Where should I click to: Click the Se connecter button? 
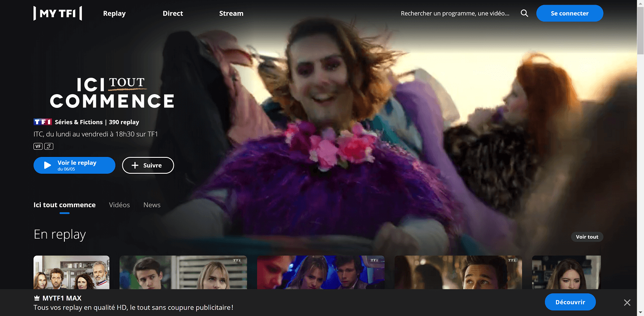tap(570, 13)
